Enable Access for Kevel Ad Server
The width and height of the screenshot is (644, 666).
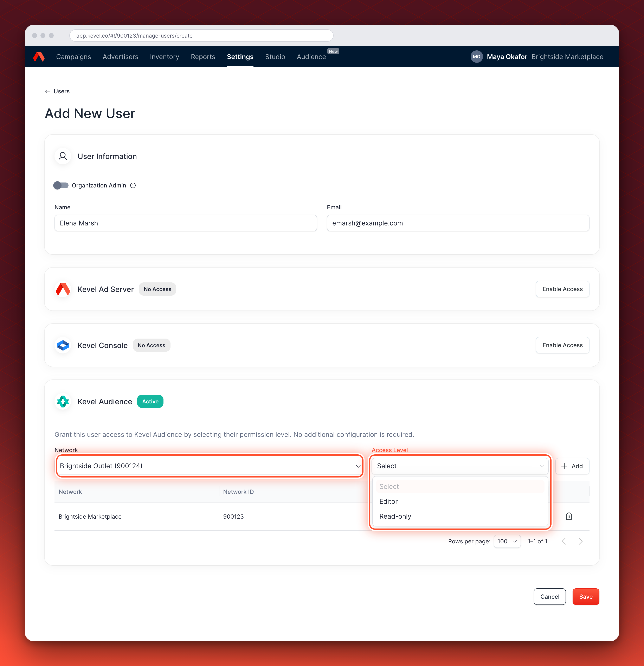tap(562, 289)
